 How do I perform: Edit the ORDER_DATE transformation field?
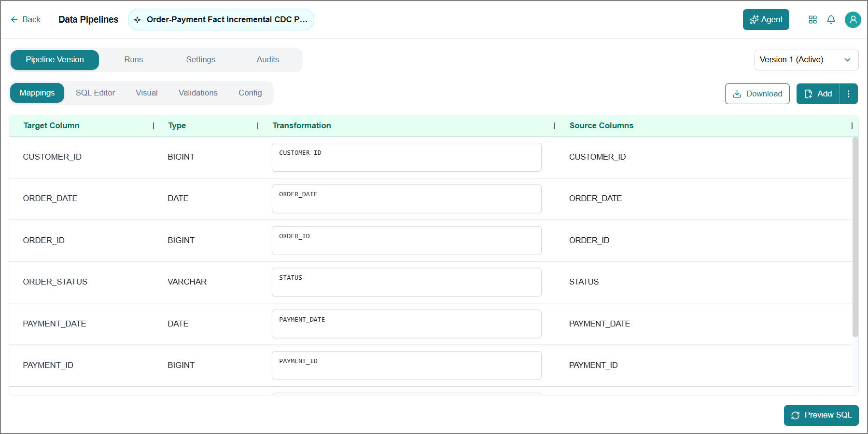pyautogui.click(x=406, y=199)
